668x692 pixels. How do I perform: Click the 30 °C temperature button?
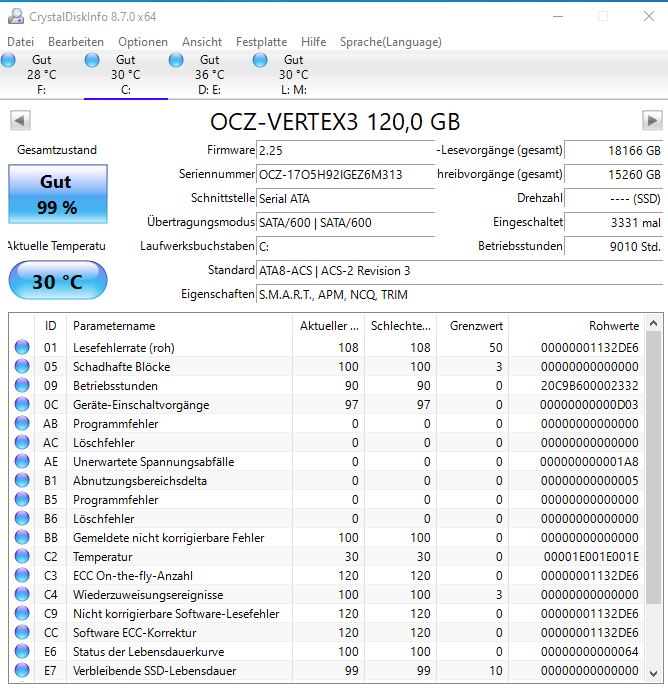pos(58,280)
